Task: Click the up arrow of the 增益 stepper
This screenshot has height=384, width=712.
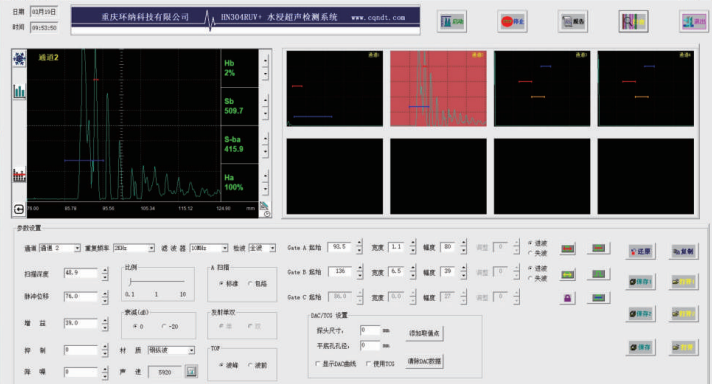Action: coord(105,321)
